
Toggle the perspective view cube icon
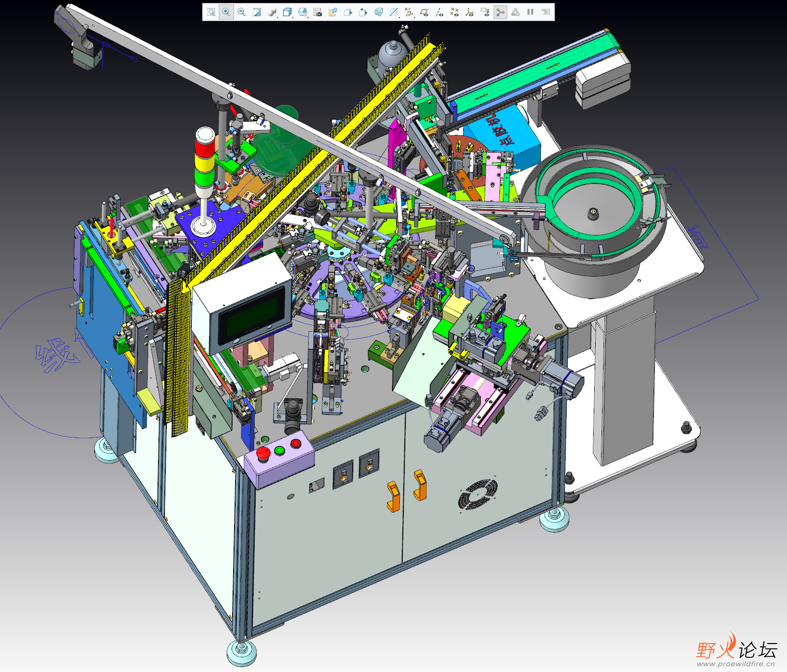[378, 12]
